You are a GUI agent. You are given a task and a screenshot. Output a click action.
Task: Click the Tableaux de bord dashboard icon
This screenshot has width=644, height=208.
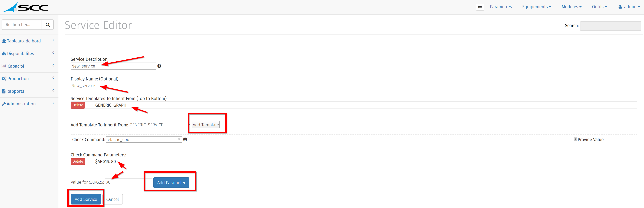click(4, 41)
